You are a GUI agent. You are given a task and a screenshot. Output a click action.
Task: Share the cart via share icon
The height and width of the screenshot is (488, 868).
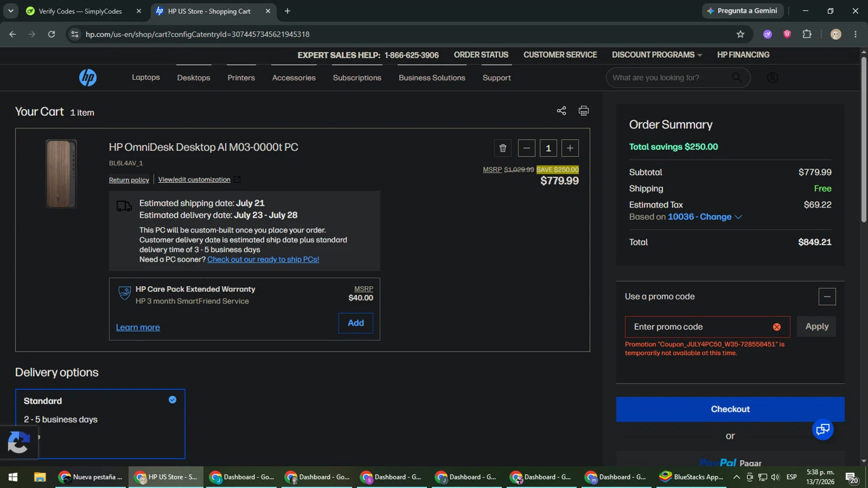coord(561,110)
